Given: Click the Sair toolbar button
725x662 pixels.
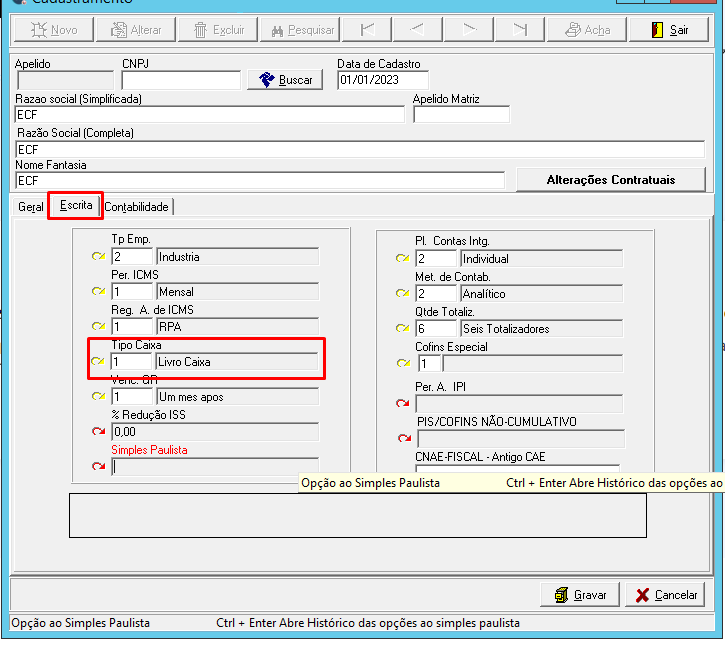Looking at the screenshot, I should 669,30.
